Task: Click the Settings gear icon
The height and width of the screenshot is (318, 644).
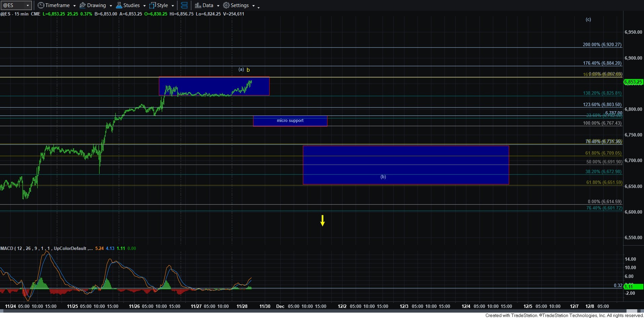Action: coord(226,5)
